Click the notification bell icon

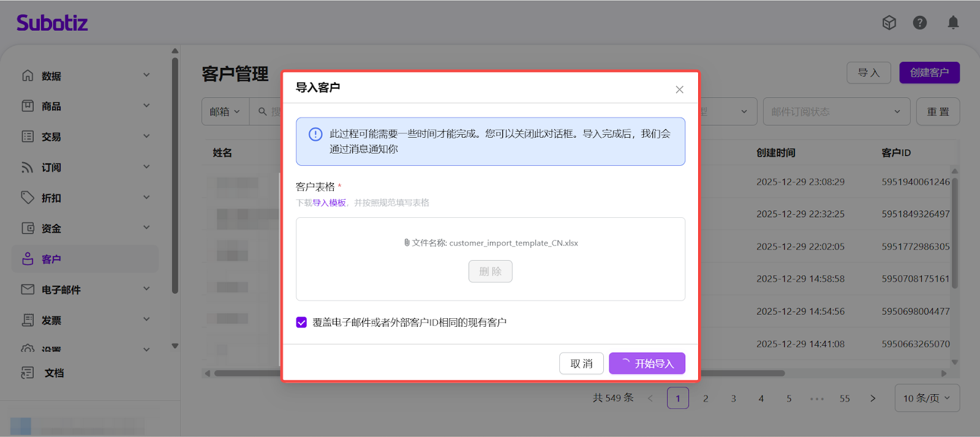953,23
